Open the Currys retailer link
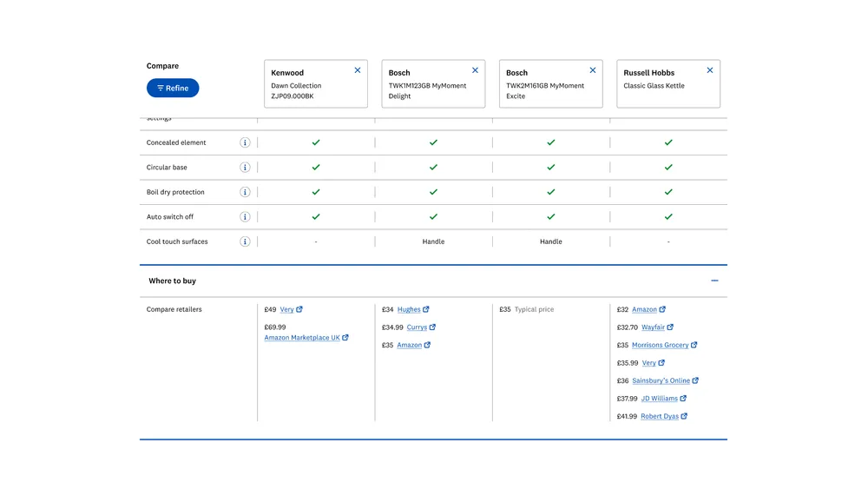 pos(417,327)
